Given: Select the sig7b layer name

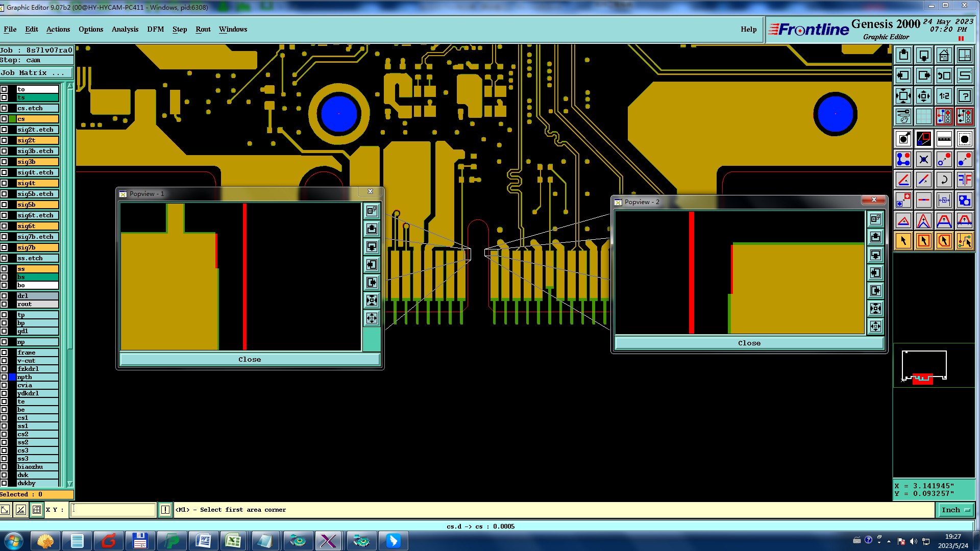Looking at the screenshot, I should click(38, 247).
